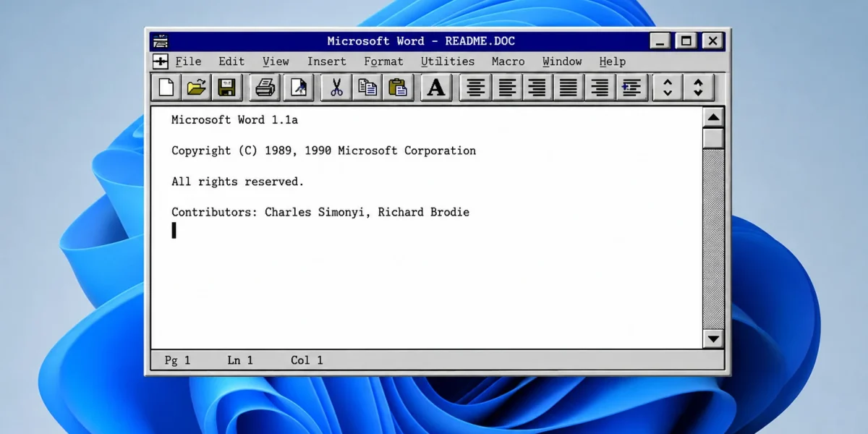Screen dimensions: 868x434
Task: Open the Format menu
Action: pyautogui.click(x=383, y=61)
